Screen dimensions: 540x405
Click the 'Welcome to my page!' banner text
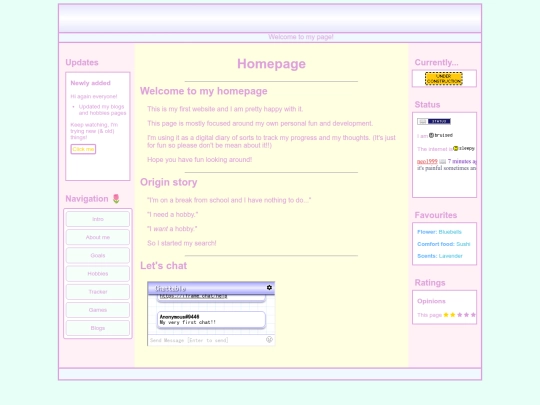301,37
